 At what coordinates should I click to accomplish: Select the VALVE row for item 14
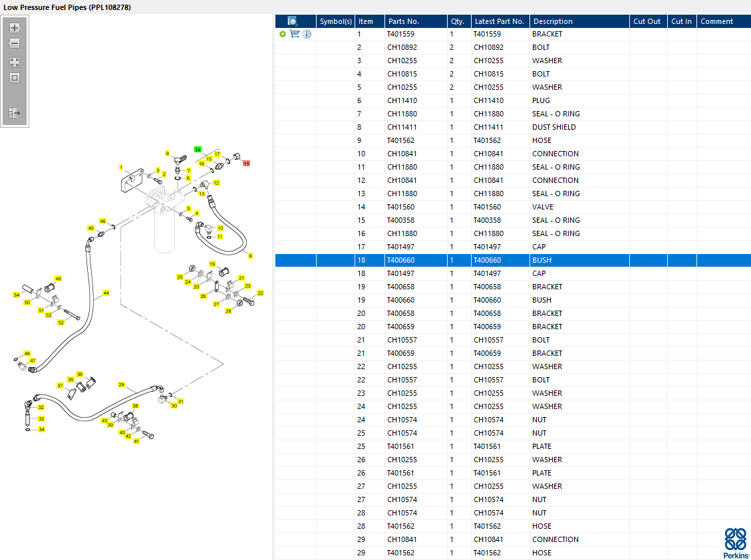pos(513,207)
